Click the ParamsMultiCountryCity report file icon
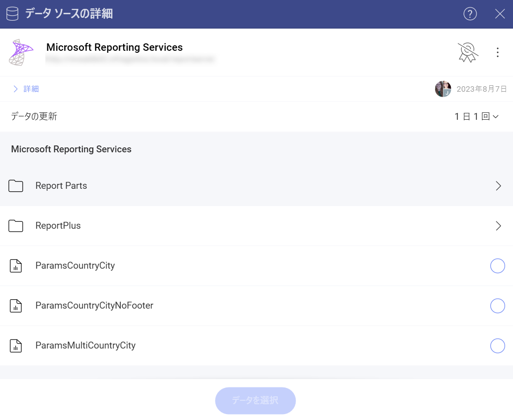This screenshot has height=420, width=513. coord(16,346)
